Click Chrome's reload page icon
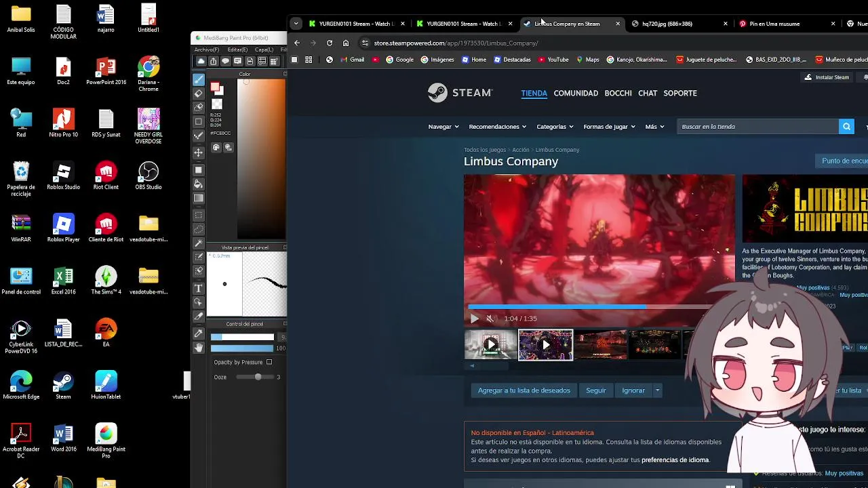 tap(330, 43)
